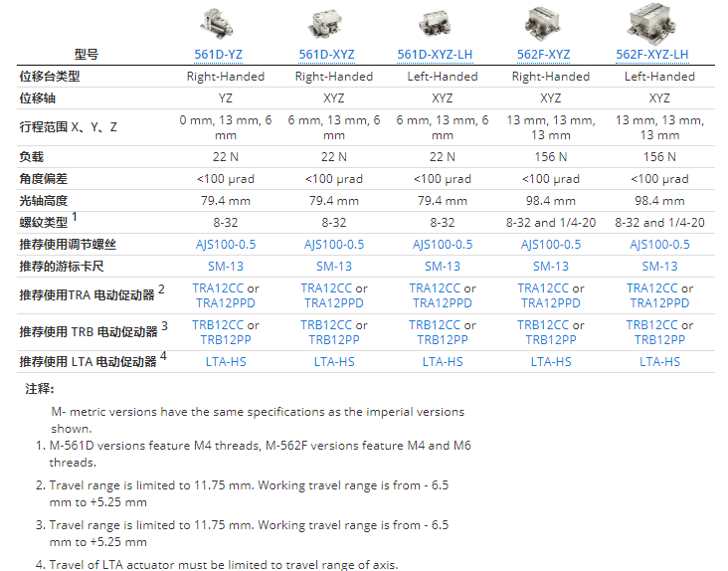Open the 561D-YZ model link
This screenshot has width=728, height=571.
pos(218,55)
